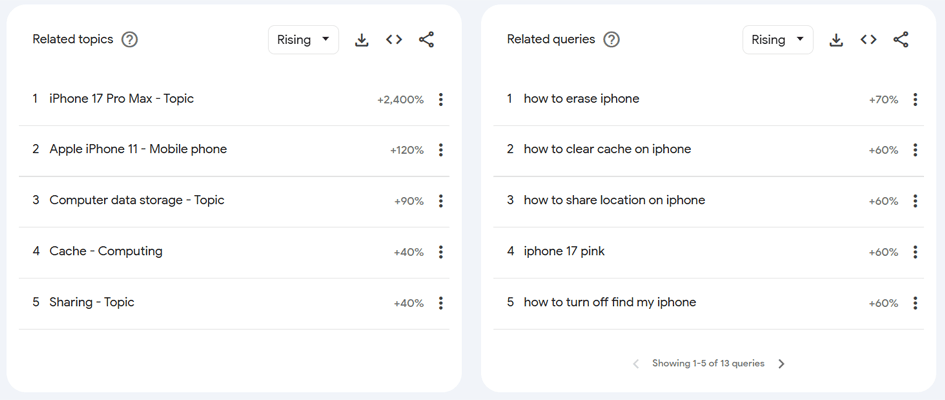
Task: Open query iphone 17 pink
Action: 564,251
